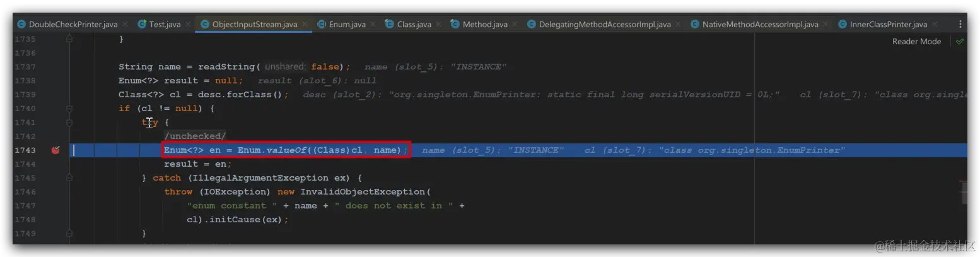Screen dimensions: 980x257
Task: Close the Class.java tab
Action: (x=439, y=25)
